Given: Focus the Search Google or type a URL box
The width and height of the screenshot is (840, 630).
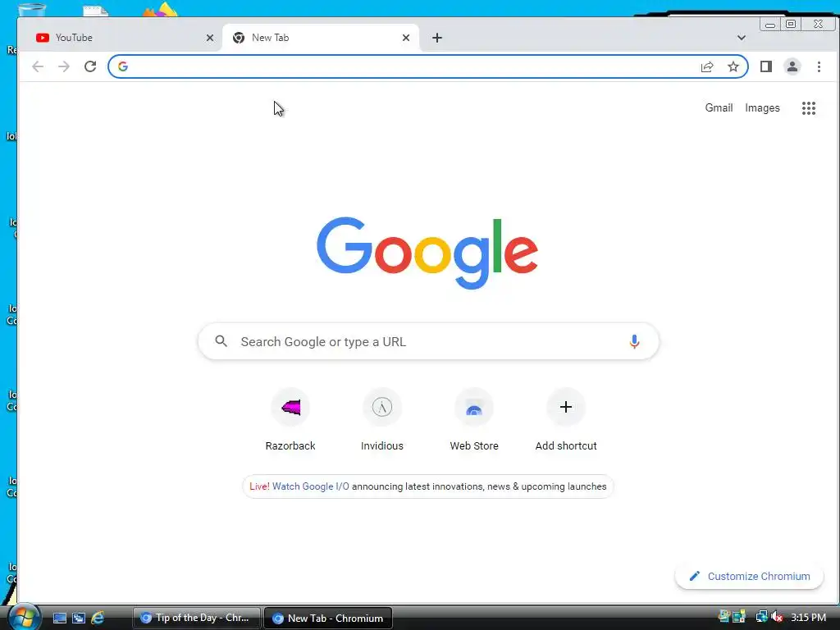Looking at the screenshot, I should 428,341.
